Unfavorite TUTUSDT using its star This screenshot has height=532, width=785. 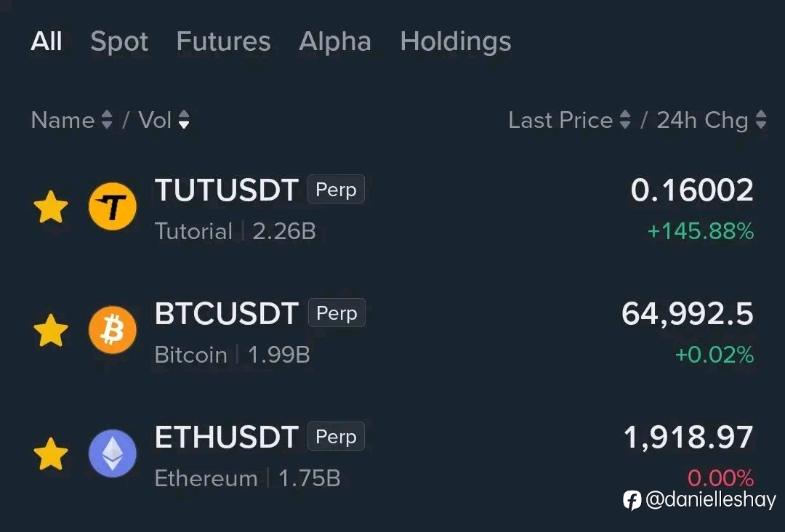coord(51,206)
